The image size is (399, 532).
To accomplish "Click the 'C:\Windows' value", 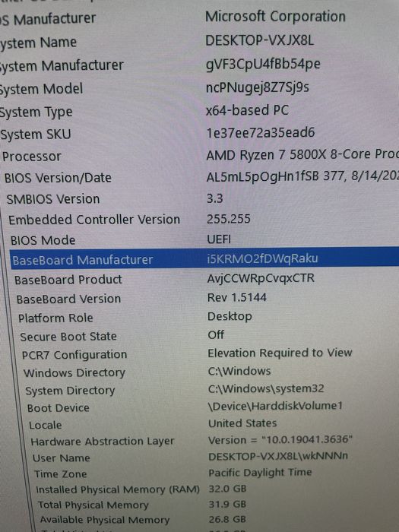I will pos(239,371).
